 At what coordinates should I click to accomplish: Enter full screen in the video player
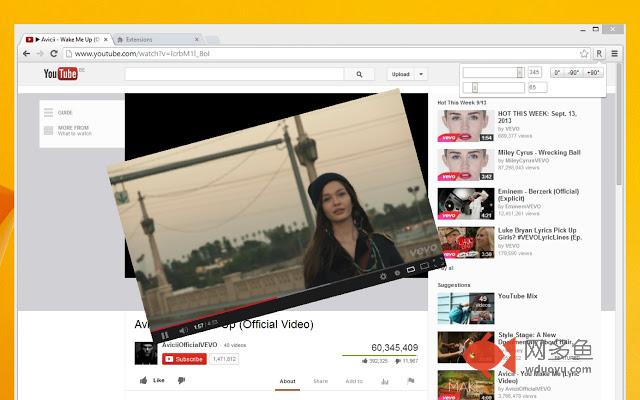[438, 261]
